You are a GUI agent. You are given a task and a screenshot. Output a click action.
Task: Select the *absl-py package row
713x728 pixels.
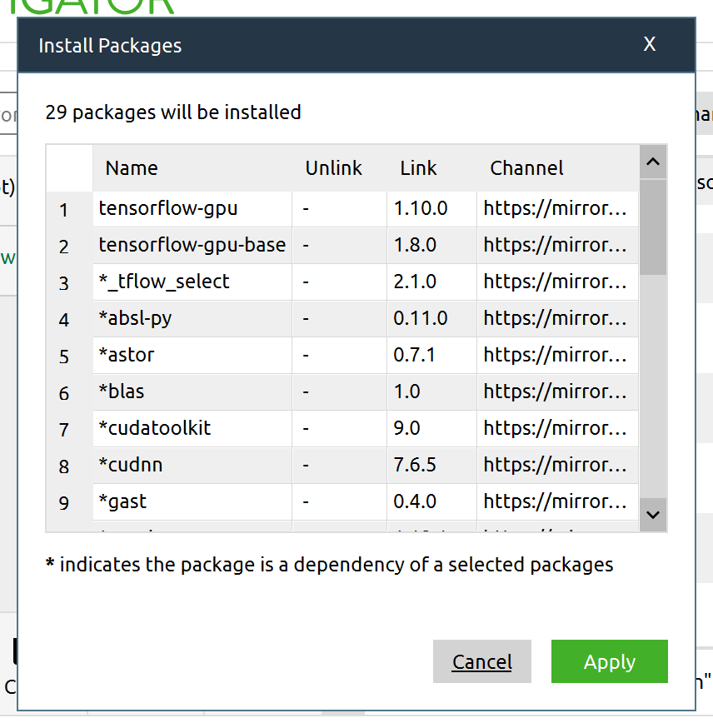point(135,318)
